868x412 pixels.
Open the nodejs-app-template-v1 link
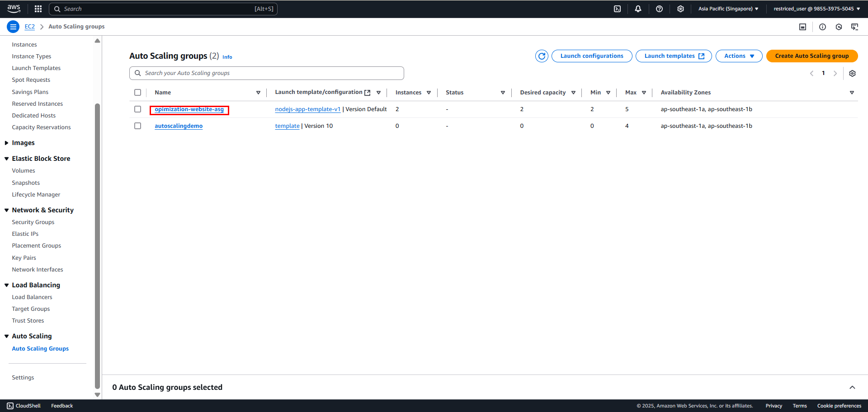click(x=307, y=109)
